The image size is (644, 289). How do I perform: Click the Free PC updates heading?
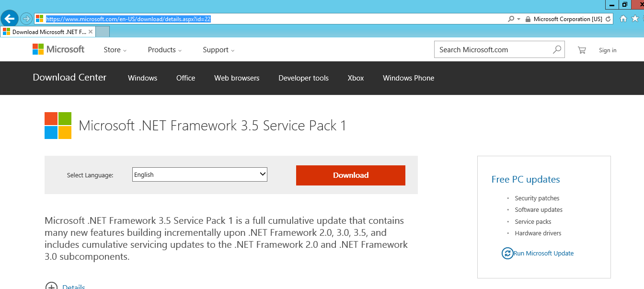click(526, 179)
